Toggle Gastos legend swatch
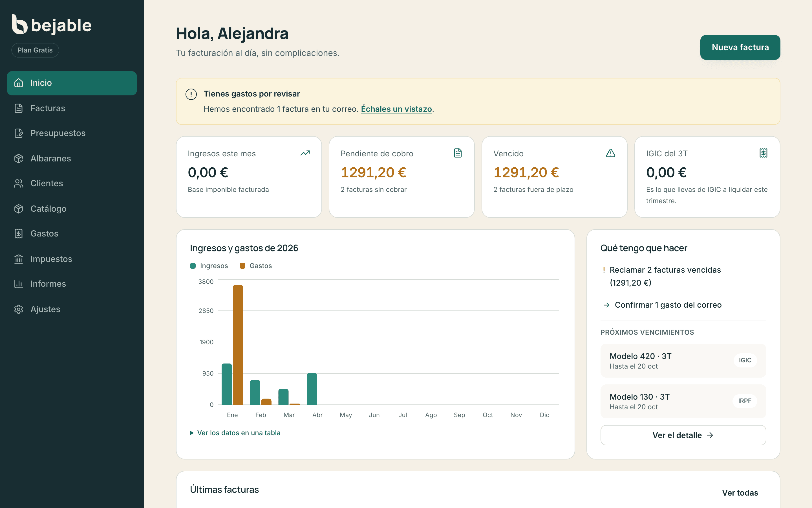Screen dimensions: 812x508 pos(242,266)
